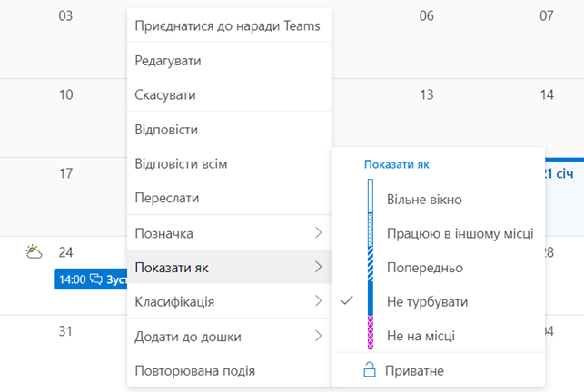Expand the Позначка submenu arrow
Screen dimensions: 584x392
coord(318,233)
